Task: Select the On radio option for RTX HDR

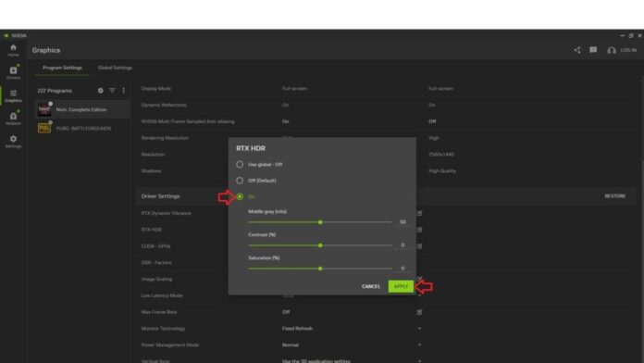Action: coord(240,196)
